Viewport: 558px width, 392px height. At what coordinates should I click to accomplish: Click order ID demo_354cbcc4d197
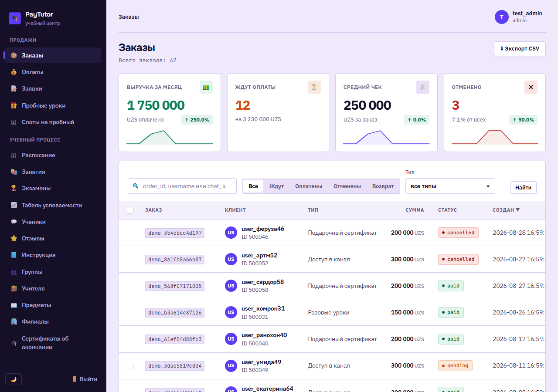coord(175,233)
